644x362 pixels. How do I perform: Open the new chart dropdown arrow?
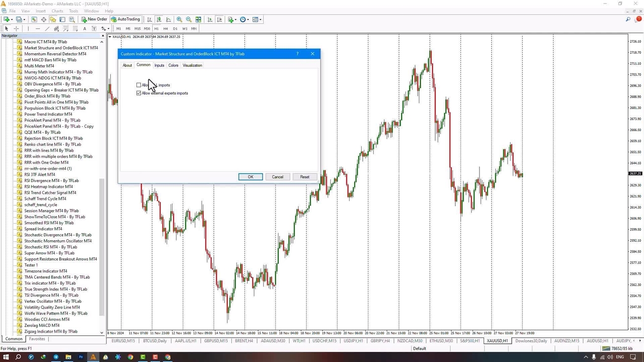click(12, 20)
